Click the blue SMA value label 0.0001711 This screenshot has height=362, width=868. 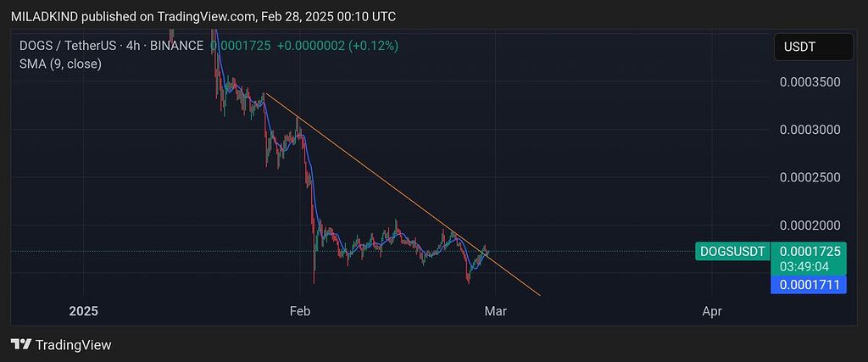809,286
